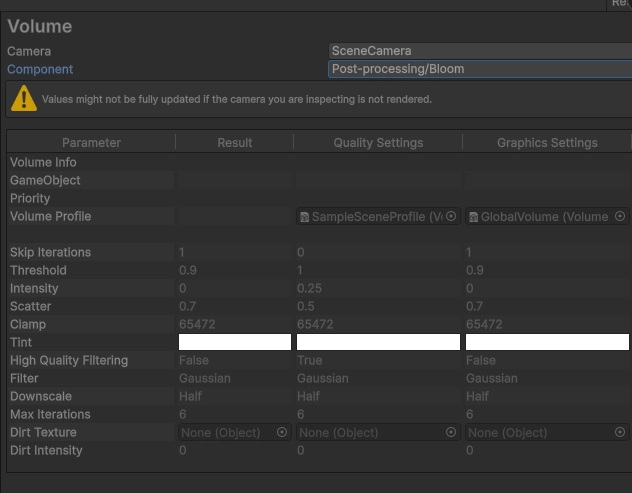Click the profile asset icon beside GlobalVolume
This screenshot has width=632, height=493.
pos(474,217)
